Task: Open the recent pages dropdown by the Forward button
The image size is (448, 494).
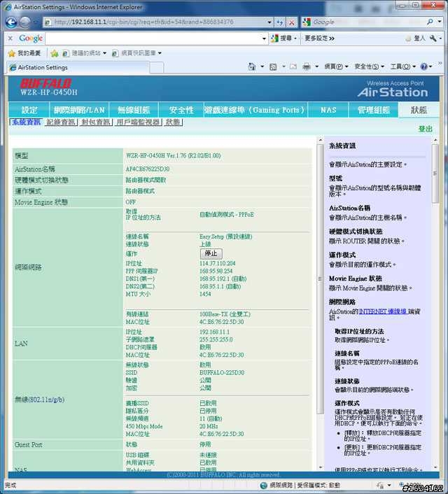Action: coord(35,22)
